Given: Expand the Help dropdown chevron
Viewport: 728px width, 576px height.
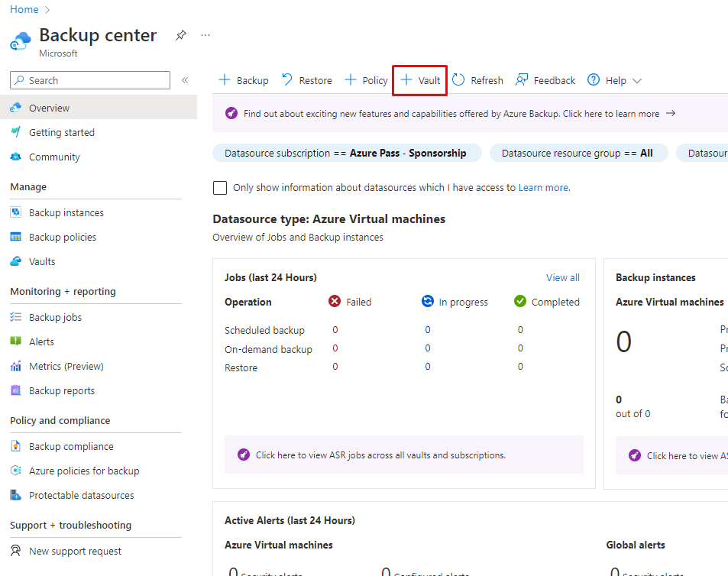Looking at the screenshot, I should coord(637,81).
